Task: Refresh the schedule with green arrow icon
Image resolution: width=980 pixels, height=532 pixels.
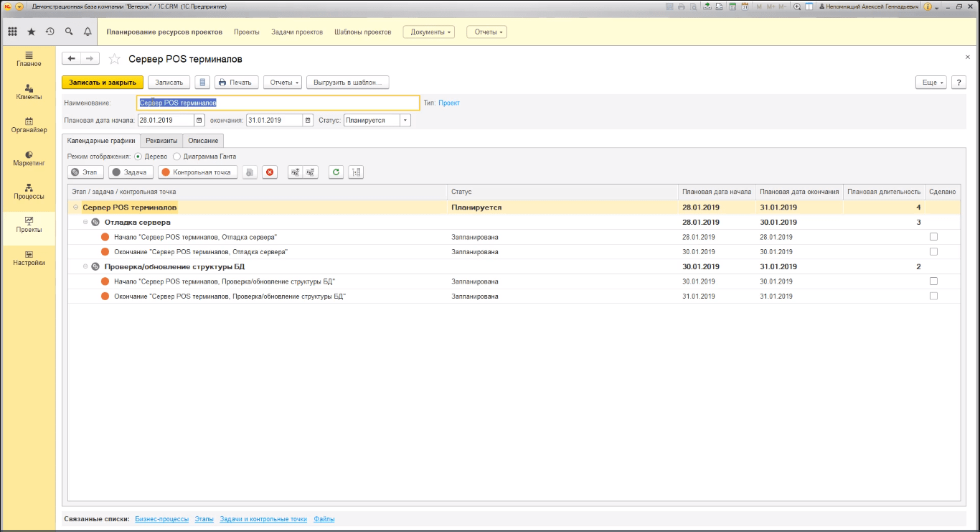Action: (x=336, y=172)
